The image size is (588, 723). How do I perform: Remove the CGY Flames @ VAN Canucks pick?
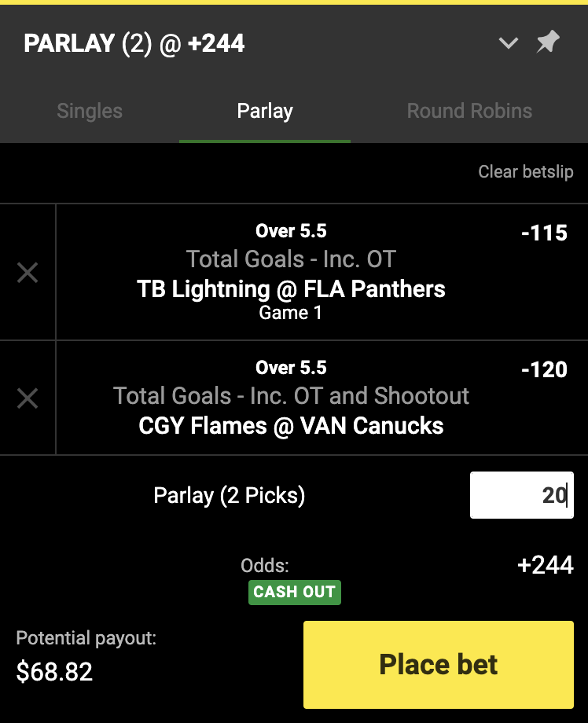[x=28, y=398]
